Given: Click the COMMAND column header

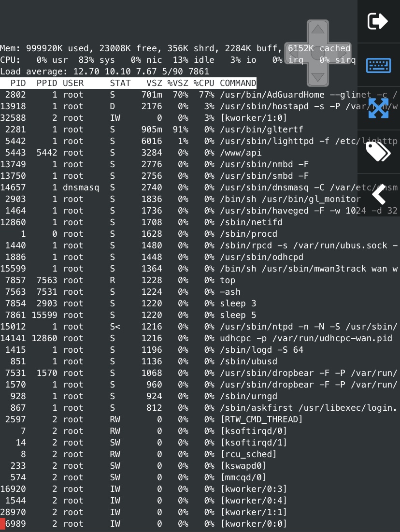Looking at the screenshot, I should 238,83.
